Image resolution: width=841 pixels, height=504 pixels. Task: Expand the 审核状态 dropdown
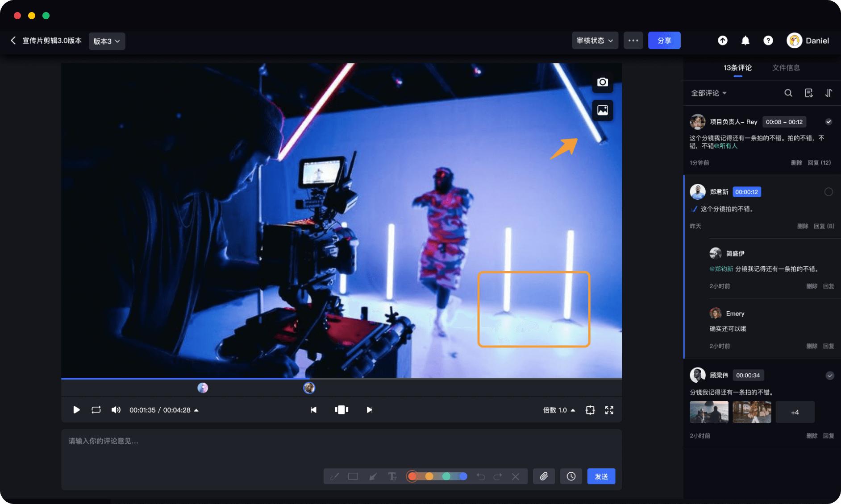point(595,41)
